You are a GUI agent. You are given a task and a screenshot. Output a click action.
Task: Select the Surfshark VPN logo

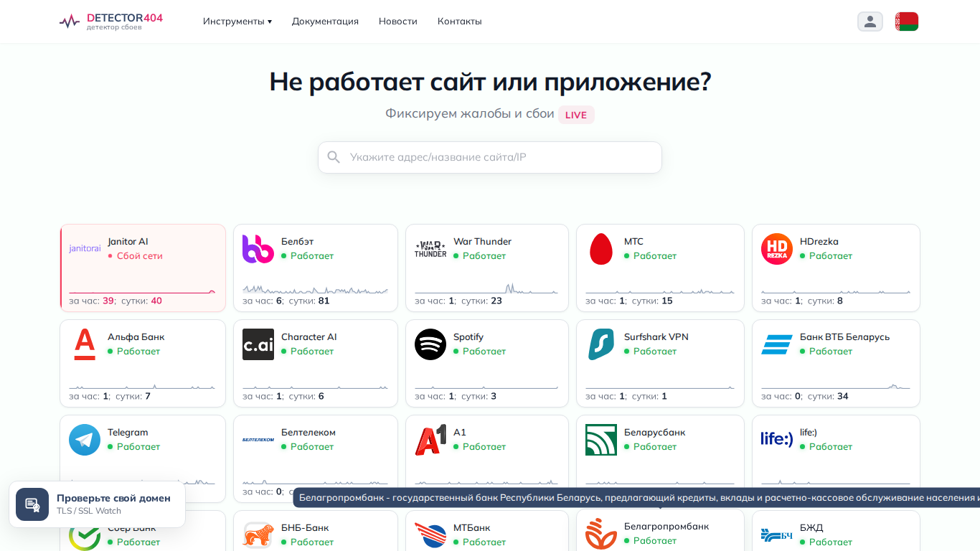click(x=601, y=344)
